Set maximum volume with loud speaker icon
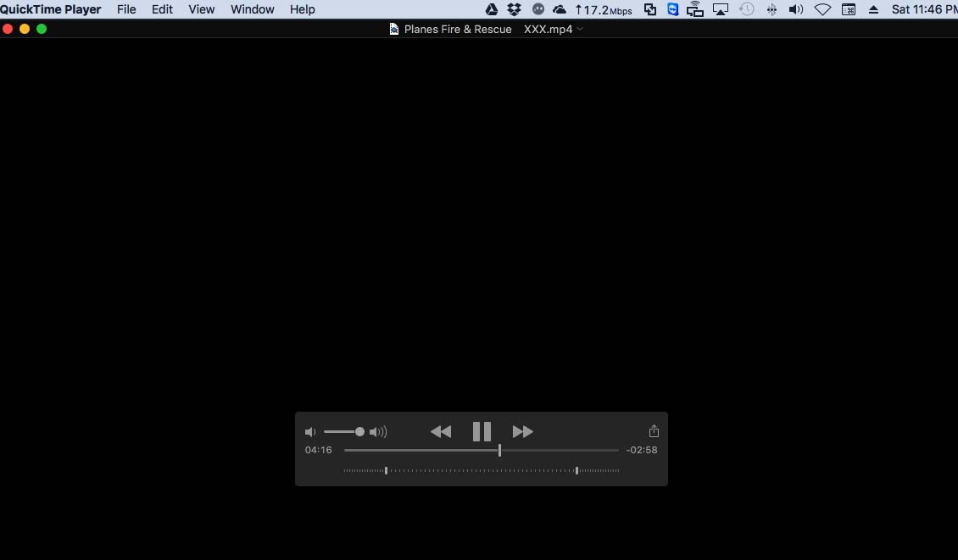Image resolution: width=958 pixels, height=560 pixels. 378,432
